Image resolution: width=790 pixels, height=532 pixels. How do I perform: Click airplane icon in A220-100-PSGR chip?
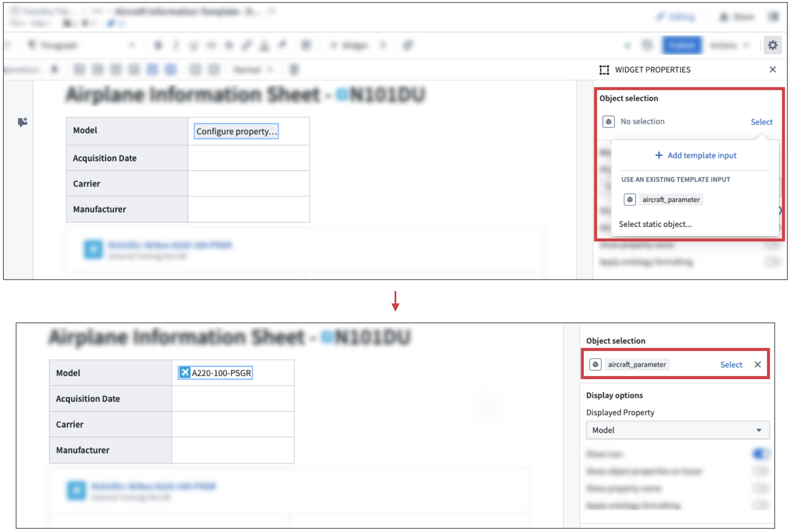[x=185, y=373]
